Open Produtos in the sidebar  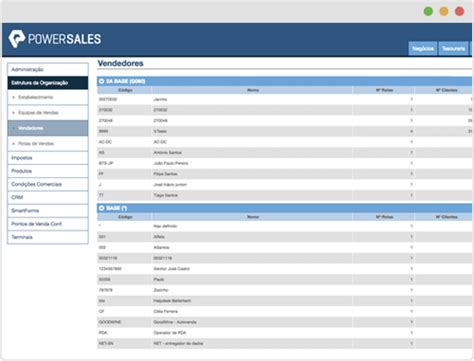(48, 171)
